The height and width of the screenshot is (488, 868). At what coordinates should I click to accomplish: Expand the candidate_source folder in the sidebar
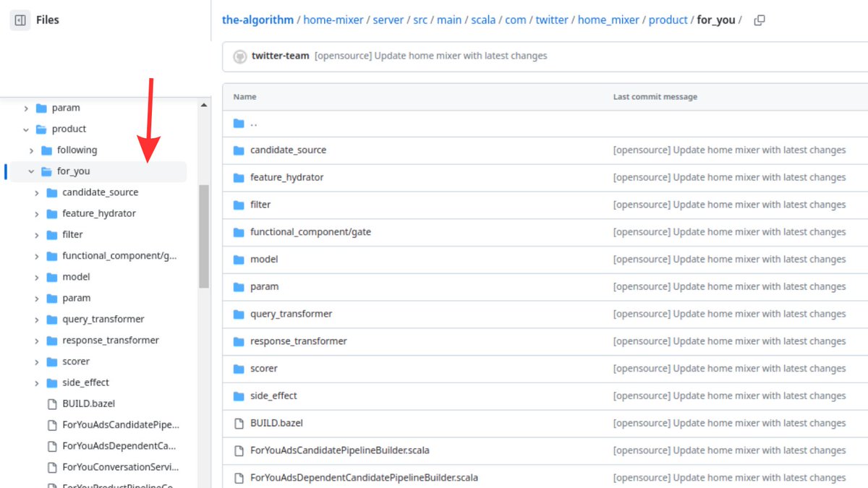pyautogui.click(x=37, y=192)
